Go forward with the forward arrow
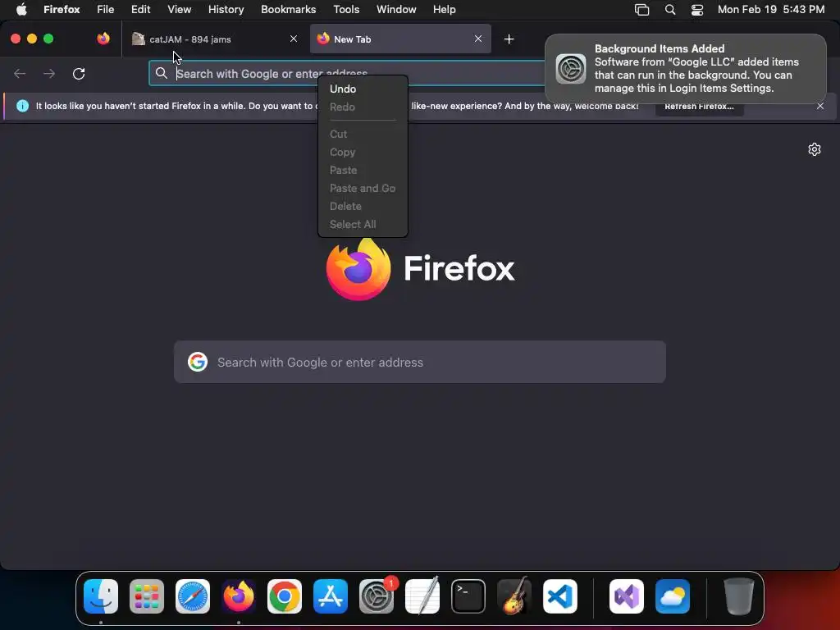Viewport: 840px width, 630px height. coord(49,73)
